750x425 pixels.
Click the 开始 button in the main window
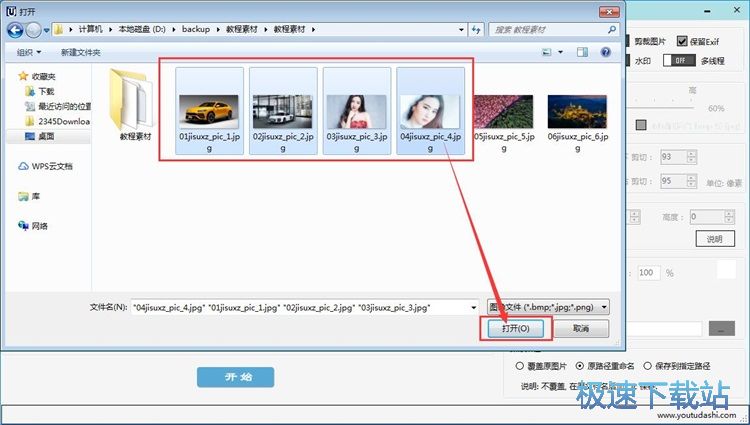[235, 377]
